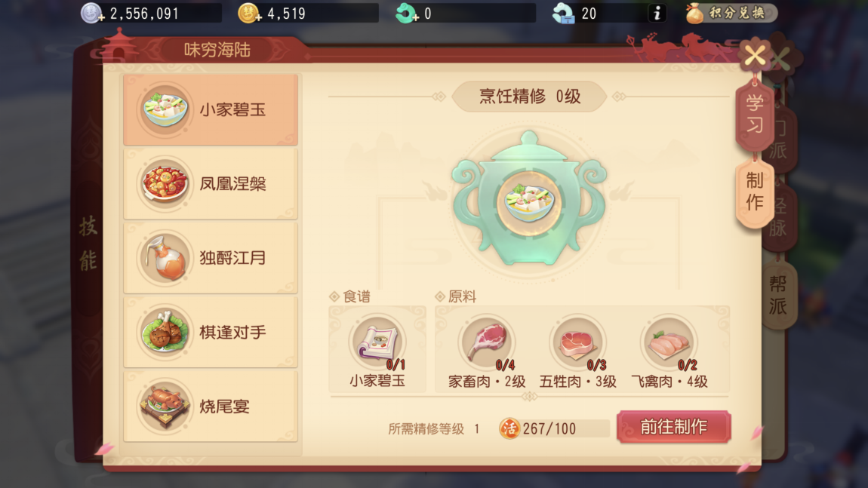Viewport: 868px width, 488px height.
Task: Open the 积分兑换 points exchange
Action: [731, 14]
